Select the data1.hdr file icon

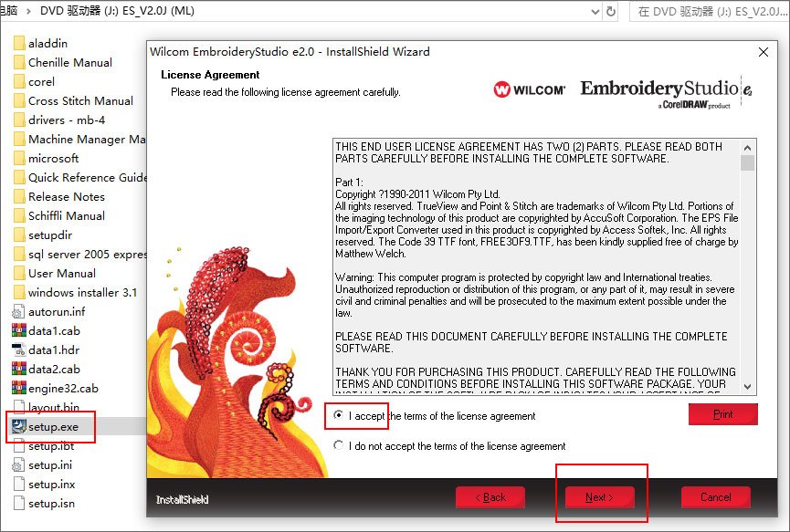coord(18,349)
